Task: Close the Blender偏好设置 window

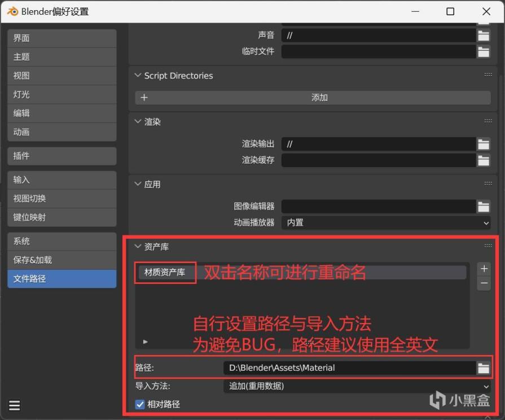Action: [x=486, y=12]
